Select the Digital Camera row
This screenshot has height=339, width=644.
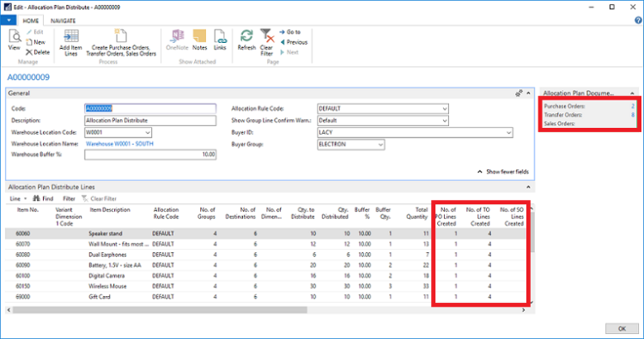265,275
